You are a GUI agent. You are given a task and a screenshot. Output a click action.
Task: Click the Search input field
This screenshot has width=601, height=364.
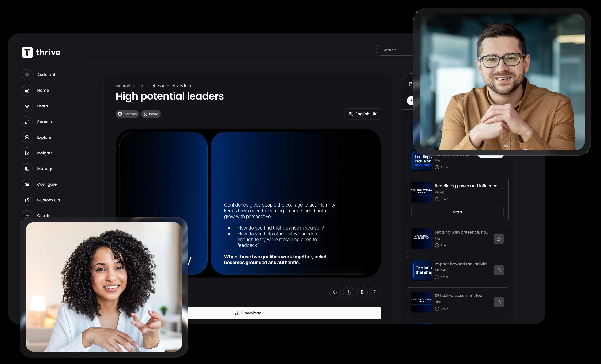[395, 50]
